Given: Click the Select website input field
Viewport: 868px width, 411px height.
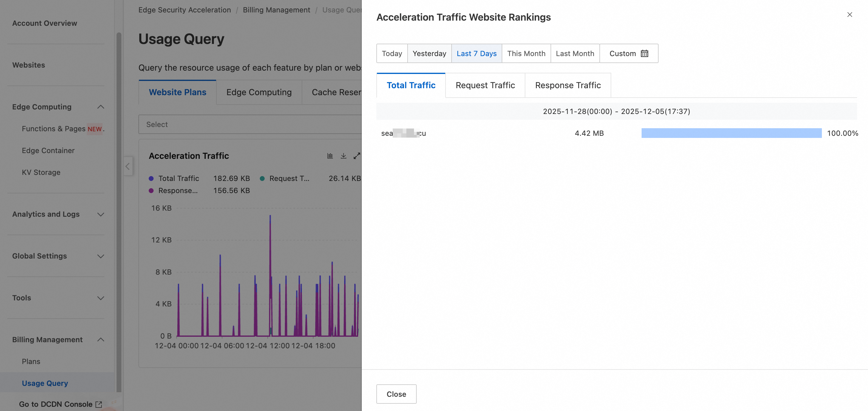Looking at the screenshot, I should coord(249,125).
